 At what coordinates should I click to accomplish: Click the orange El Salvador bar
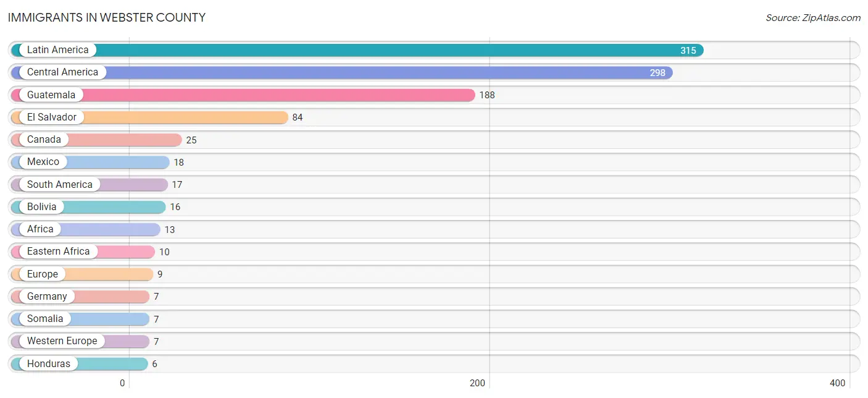click(x=149, y=117)
